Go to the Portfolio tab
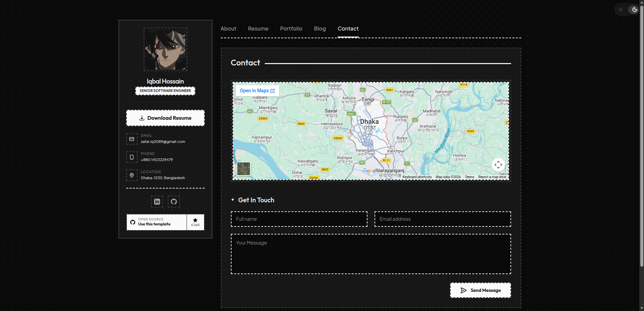 [x=291, y=29]
